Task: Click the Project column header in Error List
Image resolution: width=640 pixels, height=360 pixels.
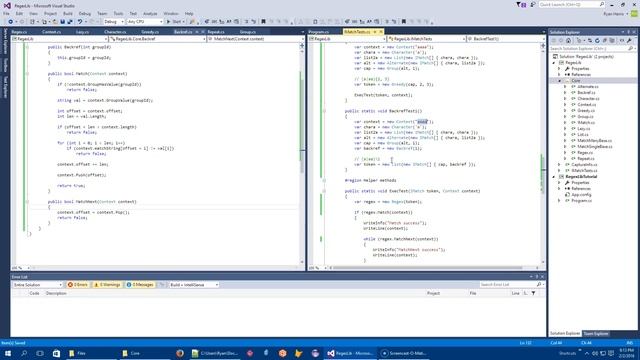Action: click(x=433, y=293)
